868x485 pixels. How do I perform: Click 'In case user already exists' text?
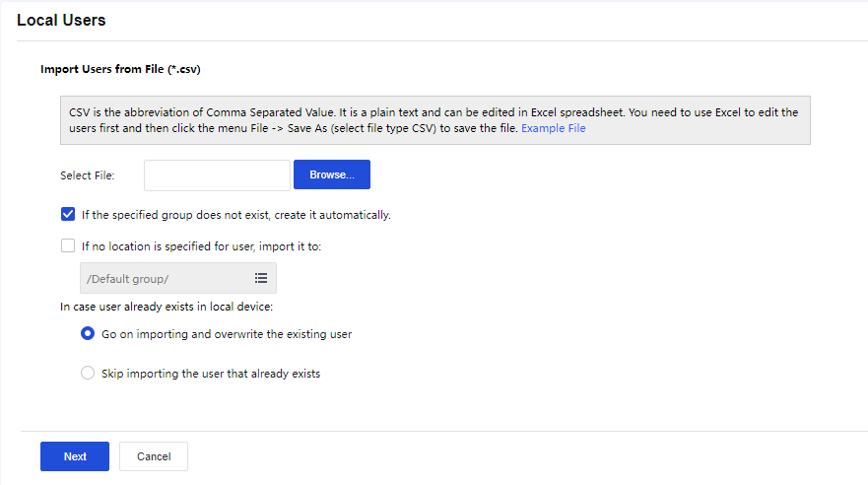pos(167,307)
